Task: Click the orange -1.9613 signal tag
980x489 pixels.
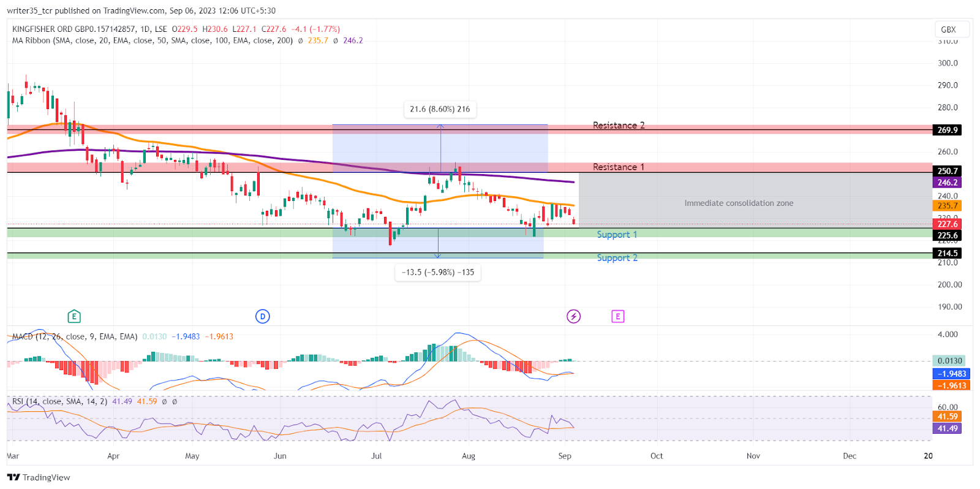Action: 951,385
